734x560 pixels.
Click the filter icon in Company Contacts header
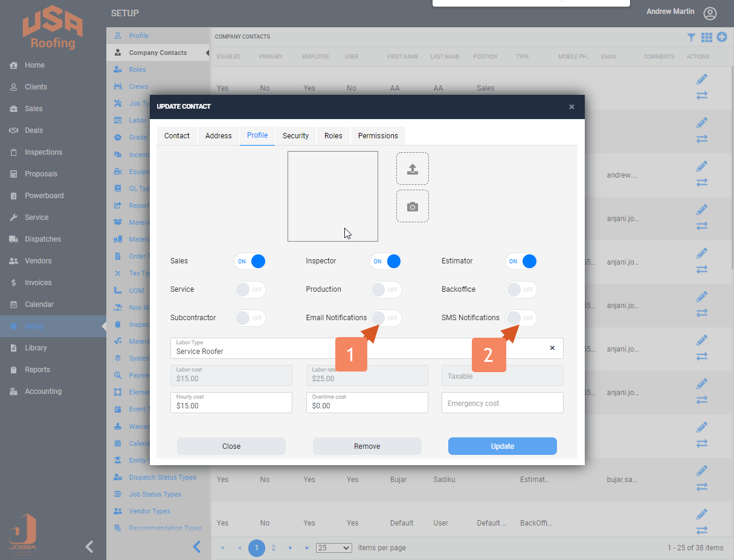coord(691,37)
